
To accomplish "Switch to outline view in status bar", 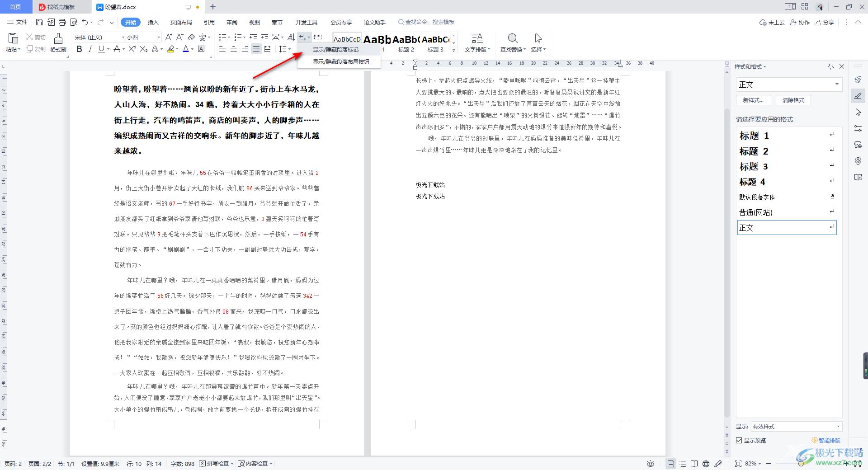I will point(683,464).
